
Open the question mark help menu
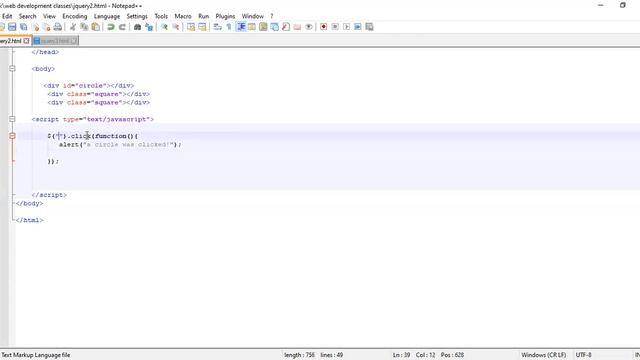point(271,16)
